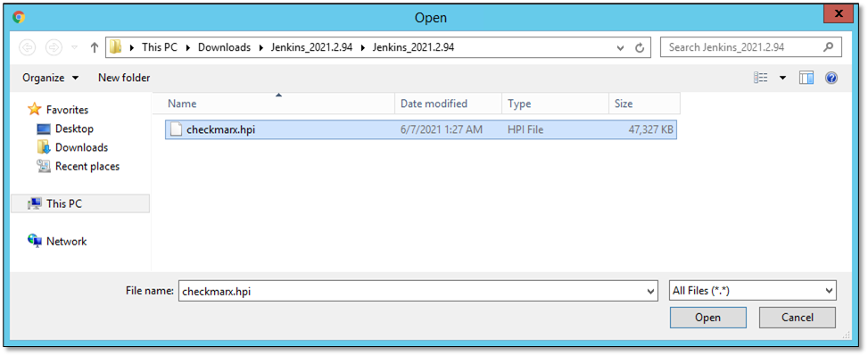Open Downloads in navigation pane

(x=72, y=147)
